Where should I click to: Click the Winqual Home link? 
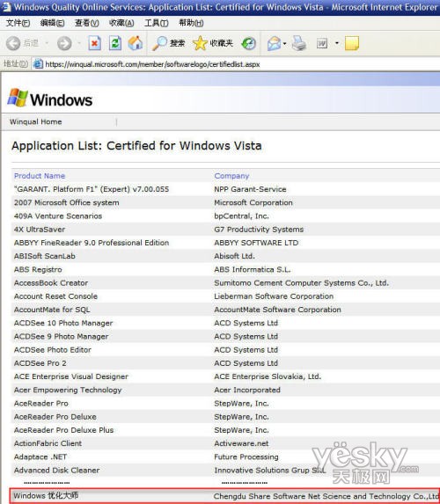coord(36,121)
